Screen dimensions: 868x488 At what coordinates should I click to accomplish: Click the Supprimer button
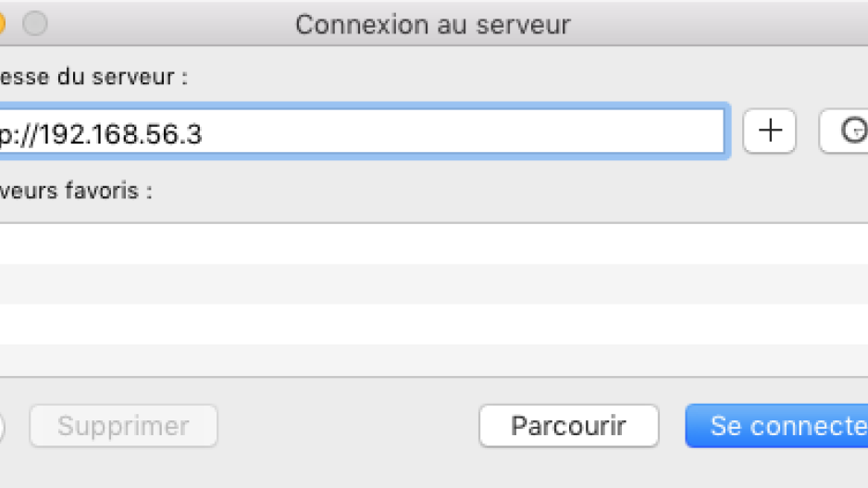coord(123,426)
